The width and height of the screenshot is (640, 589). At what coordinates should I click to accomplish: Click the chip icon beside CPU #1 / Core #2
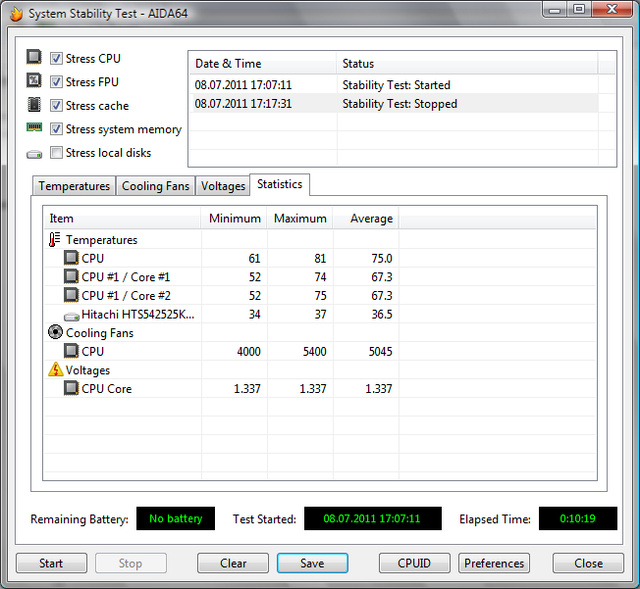(71, 296)
